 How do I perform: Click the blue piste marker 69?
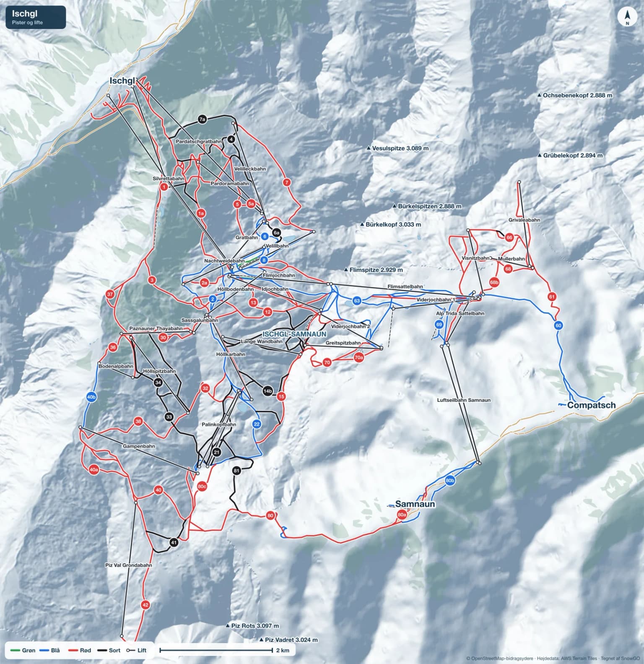(439, 324)
